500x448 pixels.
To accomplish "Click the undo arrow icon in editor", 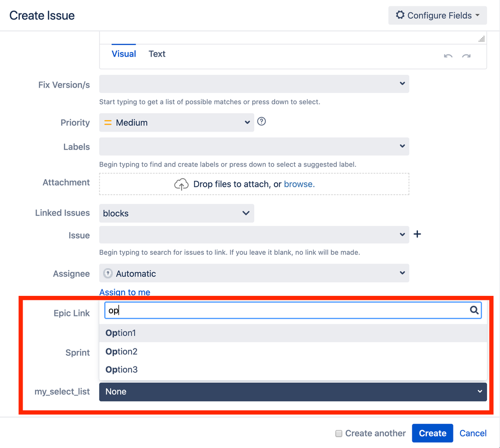I will click(x=448, y=56).
